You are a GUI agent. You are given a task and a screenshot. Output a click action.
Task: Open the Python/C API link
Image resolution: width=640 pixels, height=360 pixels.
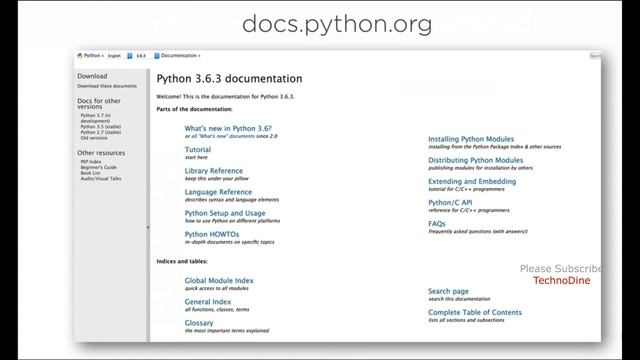[450, 202]
